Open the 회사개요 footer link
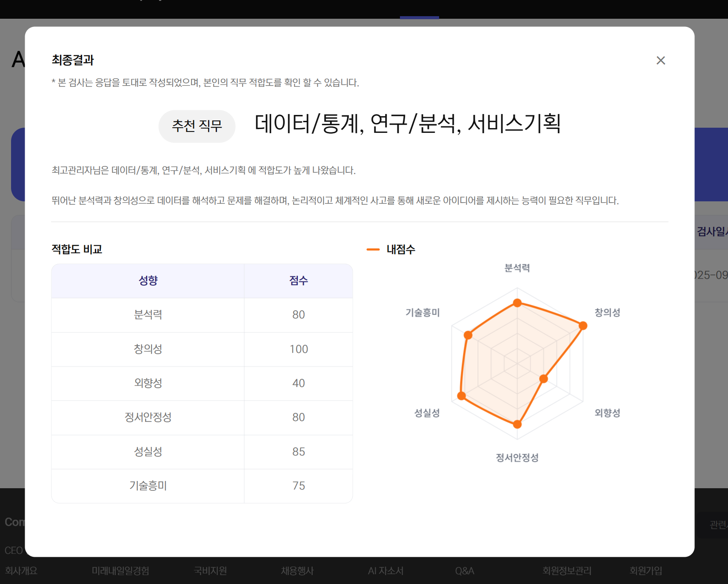This screenshot has height=584, width=728. pyautogui.click(x=21, y=570)
